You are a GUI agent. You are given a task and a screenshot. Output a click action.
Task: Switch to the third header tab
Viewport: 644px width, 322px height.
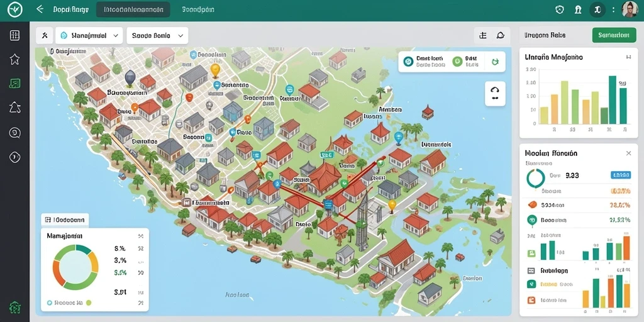tap(198, 9)
